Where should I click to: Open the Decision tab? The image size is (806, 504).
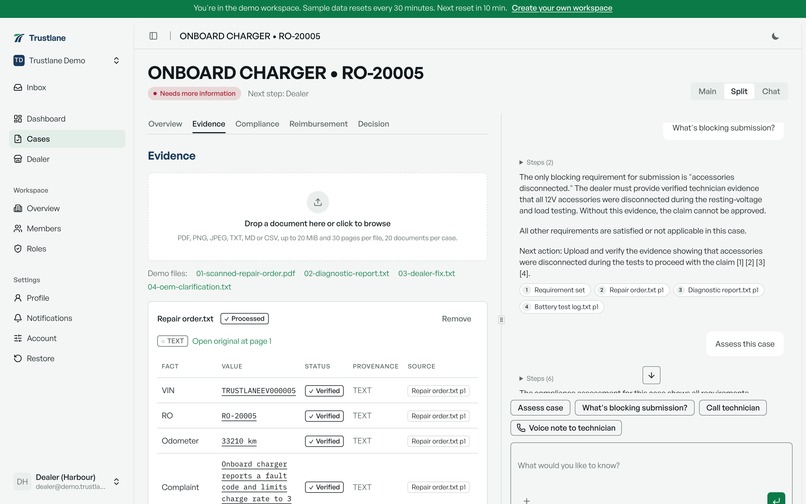click(373, 124)
